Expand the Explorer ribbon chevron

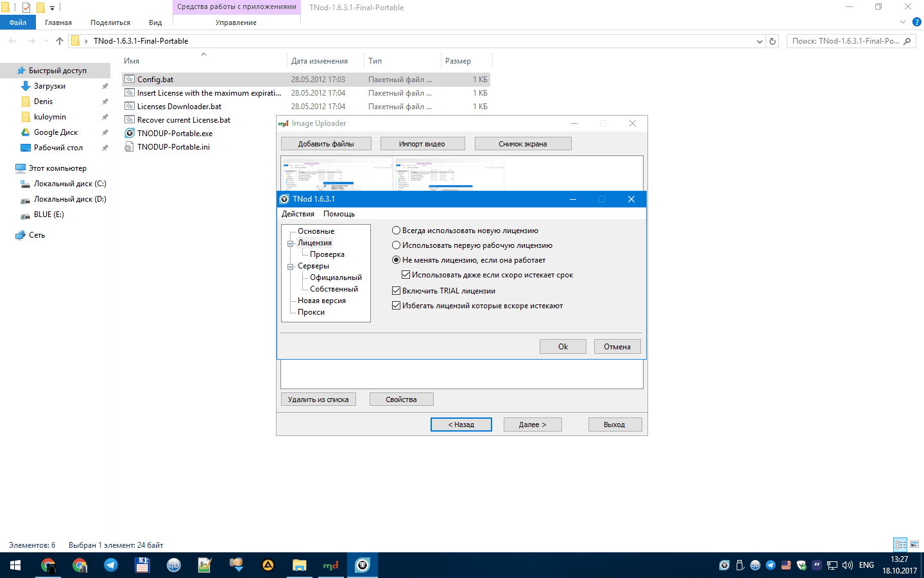902,22
